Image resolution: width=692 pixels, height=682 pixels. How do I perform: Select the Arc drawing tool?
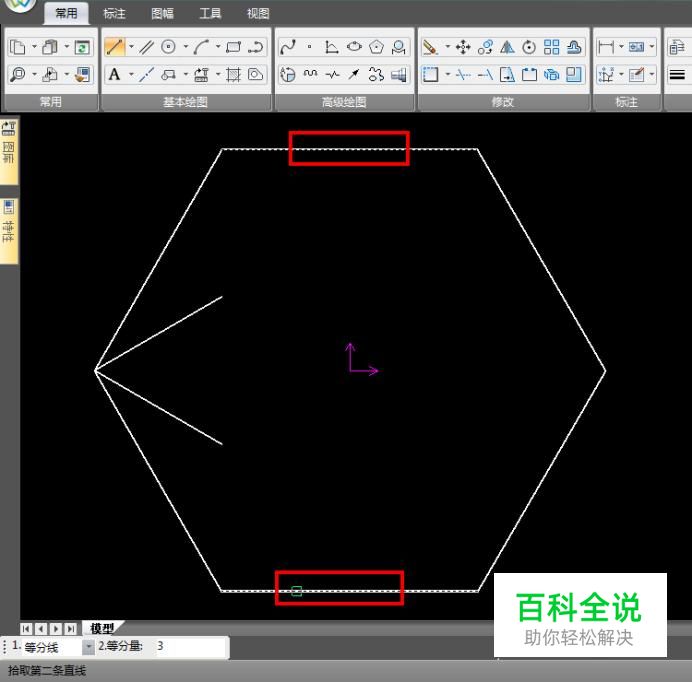[x=201, y=47]
